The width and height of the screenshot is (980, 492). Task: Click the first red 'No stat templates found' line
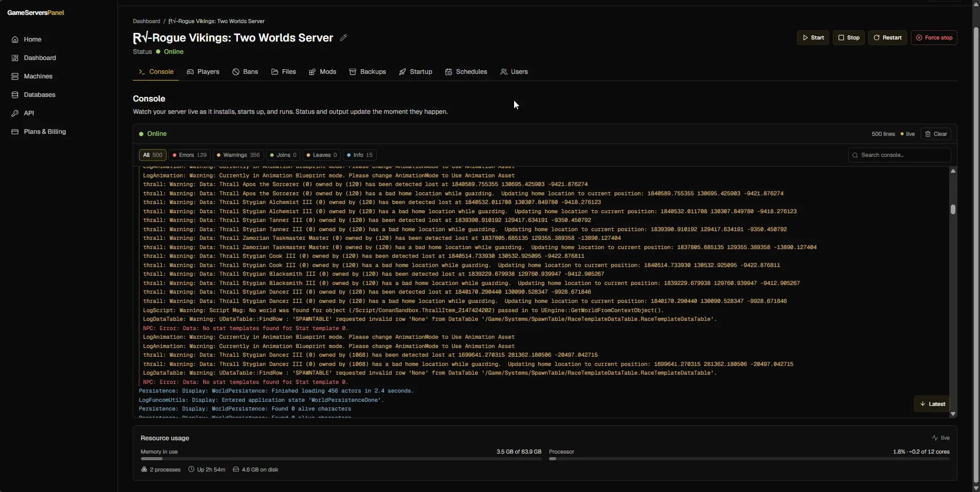pyautogui.click(x=246, y=328)
